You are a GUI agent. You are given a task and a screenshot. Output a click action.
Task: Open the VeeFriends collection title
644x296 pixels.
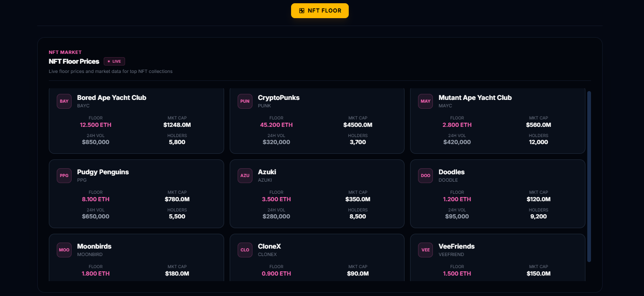click(457, 246)
